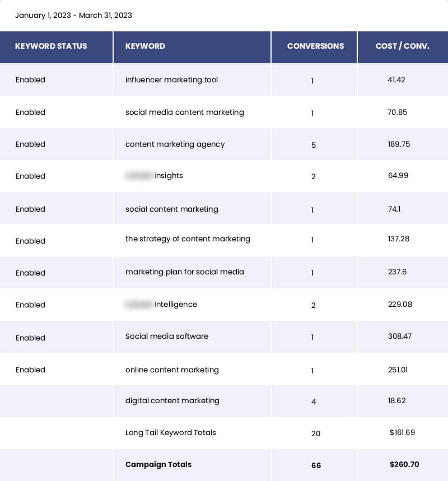Click the Campaign Totals row label

coord(158,464)
